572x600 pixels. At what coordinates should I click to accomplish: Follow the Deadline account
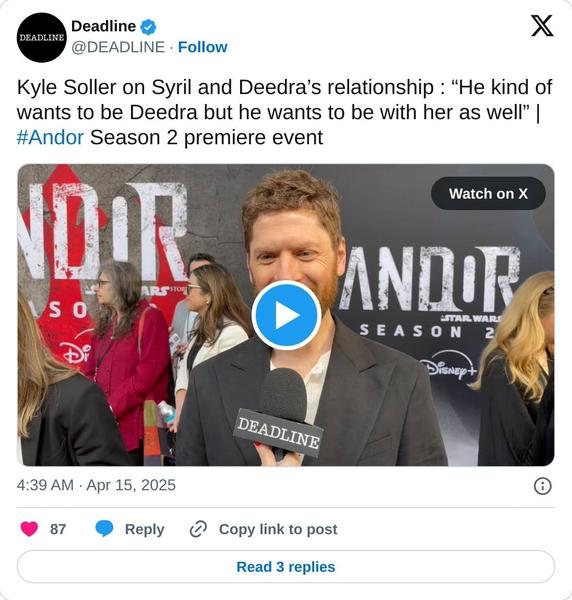203,47
